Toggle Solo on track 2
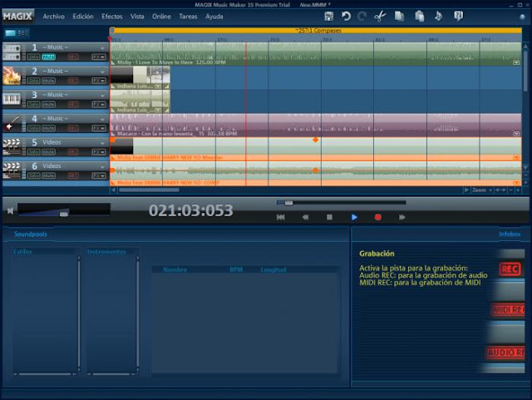 click(x=33, y=81)
